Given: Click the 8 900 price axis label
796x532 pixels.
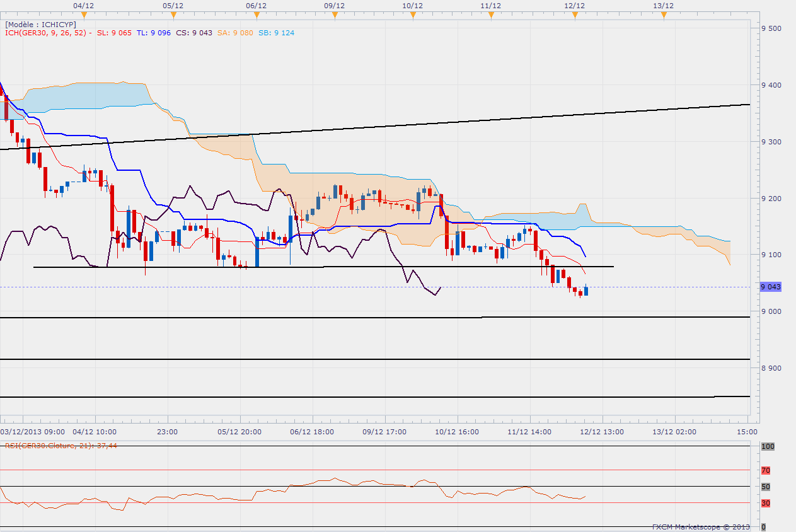Looking at the screenshot, I should 771,368.
